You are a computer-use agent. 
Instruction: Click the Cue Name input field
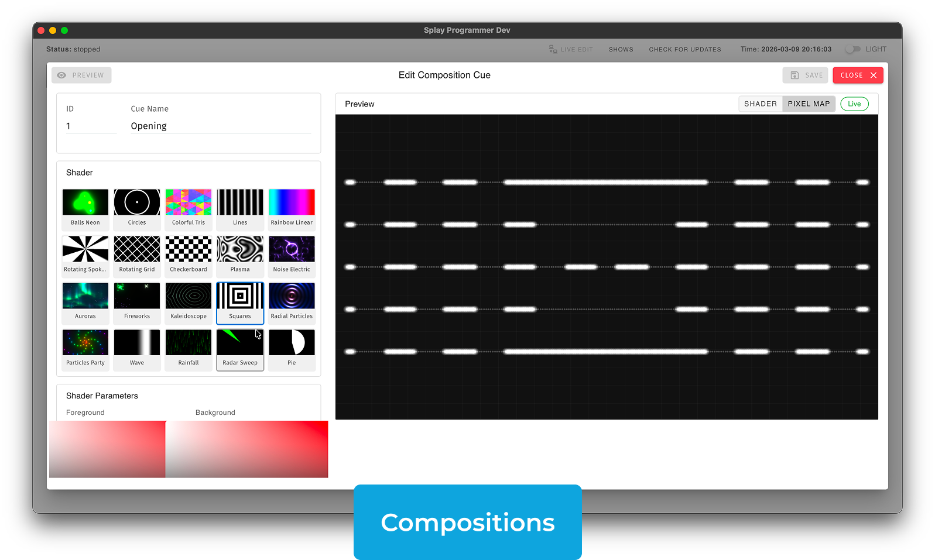220,126
